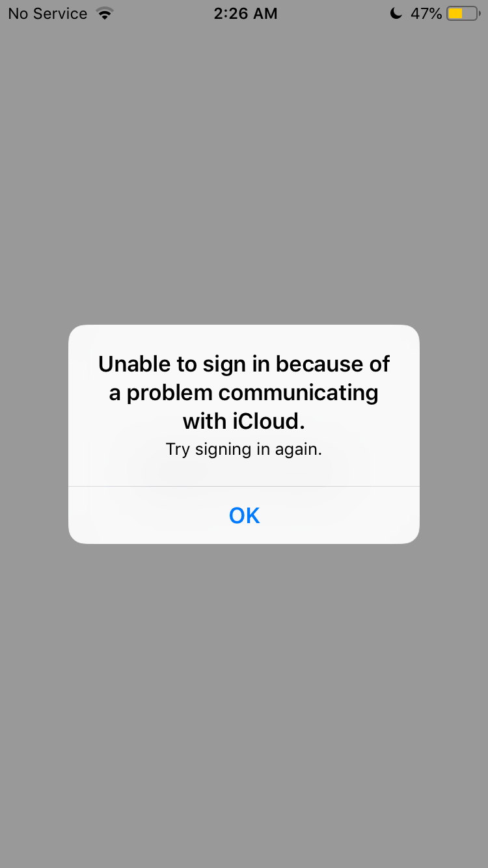Tap the 2:26 AM clock
Image resolution: width=488 pixels, height=868 pixels.
(x=245, y=14)
